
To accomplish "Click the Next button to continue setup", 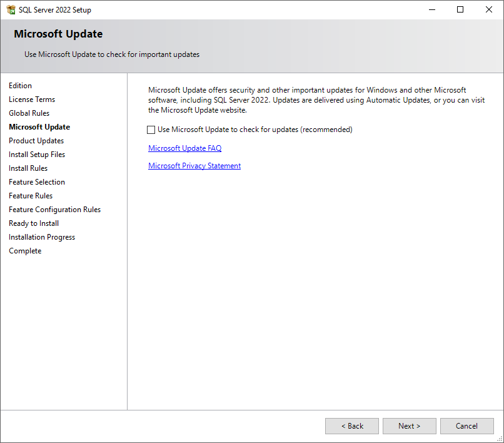I will pos(409,425).
